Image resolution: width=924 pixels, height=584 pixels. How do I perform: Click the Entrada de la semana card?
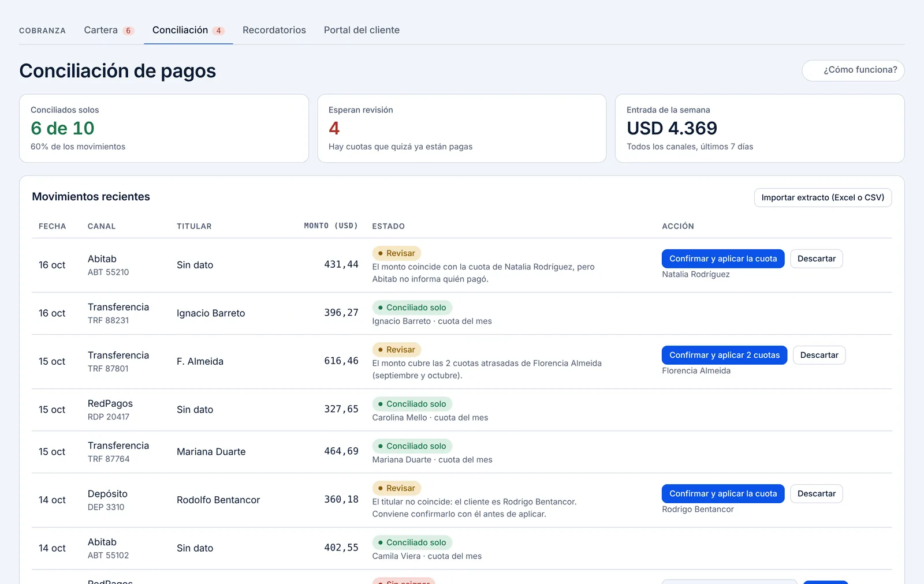(x=759, y=128)
